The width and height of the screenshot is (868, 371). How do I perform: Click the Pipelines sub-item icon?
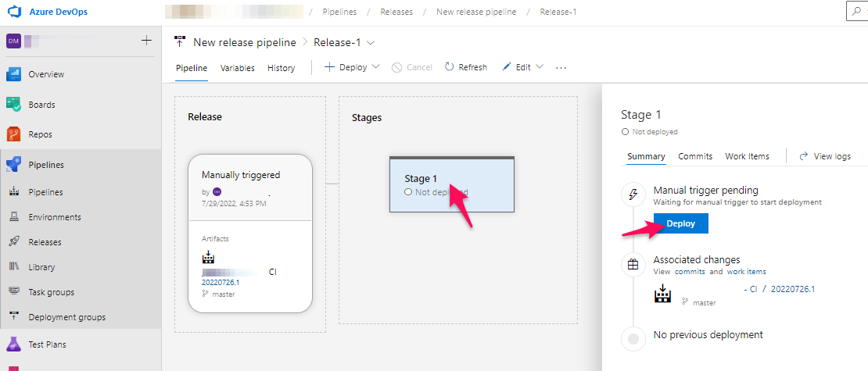click(x=14, y=192)
